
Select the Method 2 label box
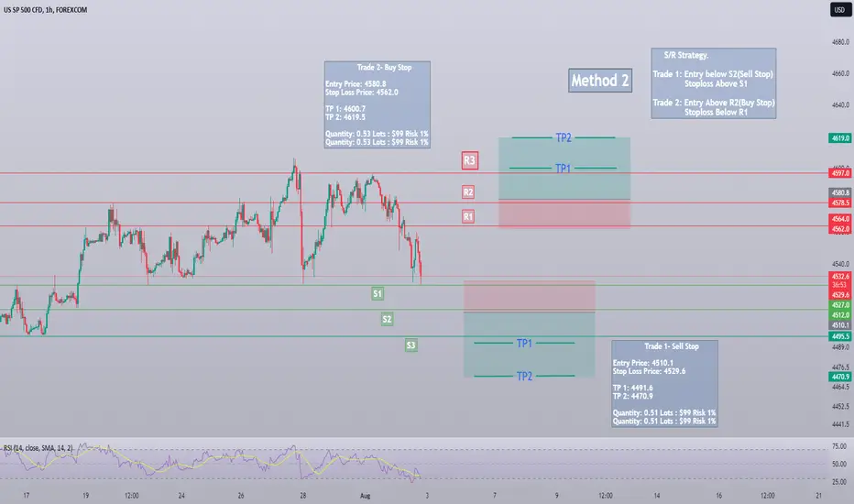(600, 81)
